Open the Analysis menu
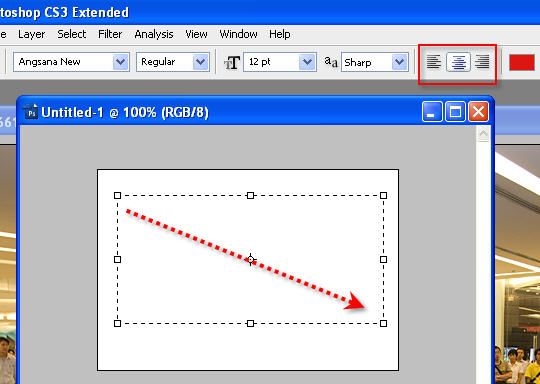The image size is (540, 384). (x=154, y=34)
